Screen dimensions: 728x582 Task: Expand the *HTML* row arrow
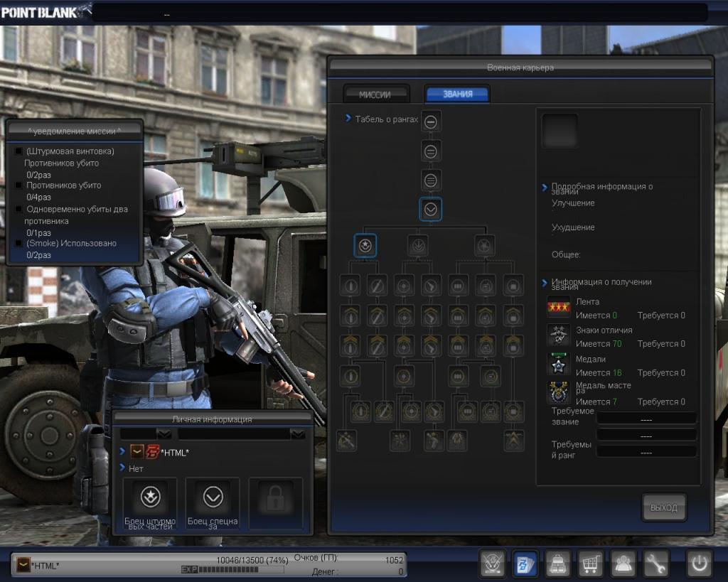pos(122,451)
